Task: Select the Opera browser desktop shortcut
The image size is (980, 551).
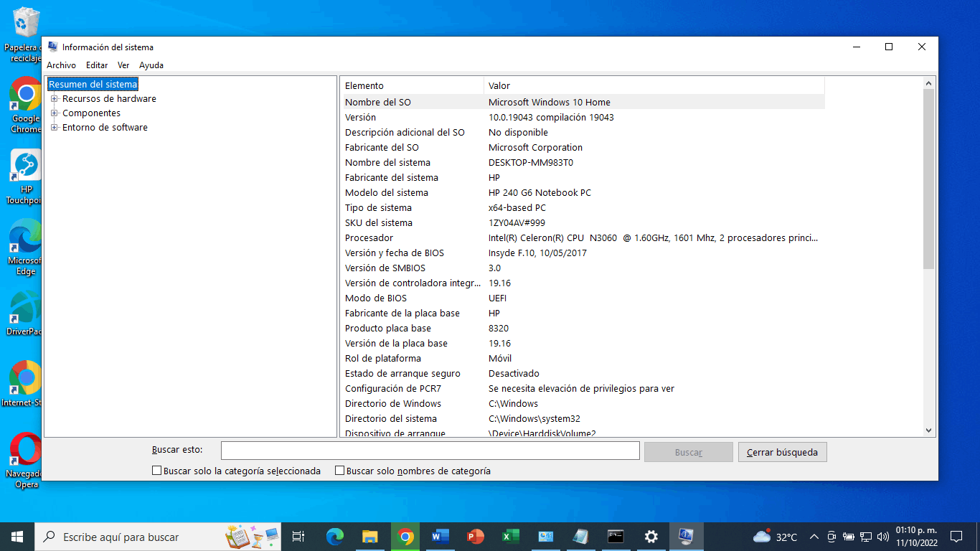Action: click(x=24, y=460)
